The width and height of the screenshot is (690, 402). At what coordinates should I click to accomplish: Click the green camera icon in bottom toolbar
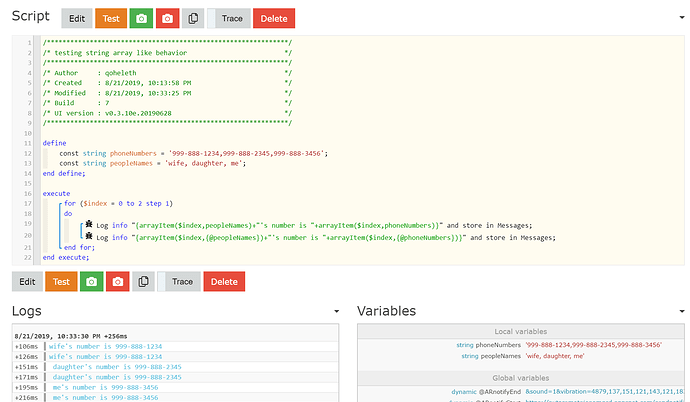click(92, 282)
